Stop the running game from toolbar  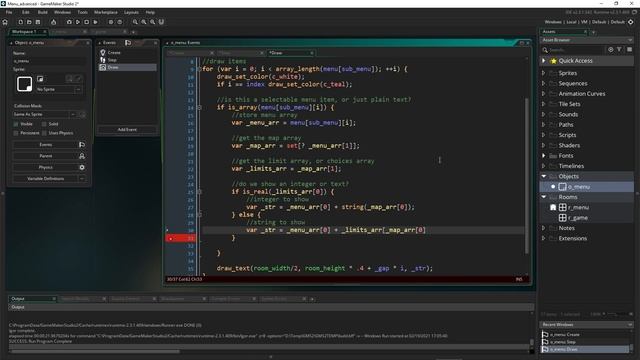[87, 22]
